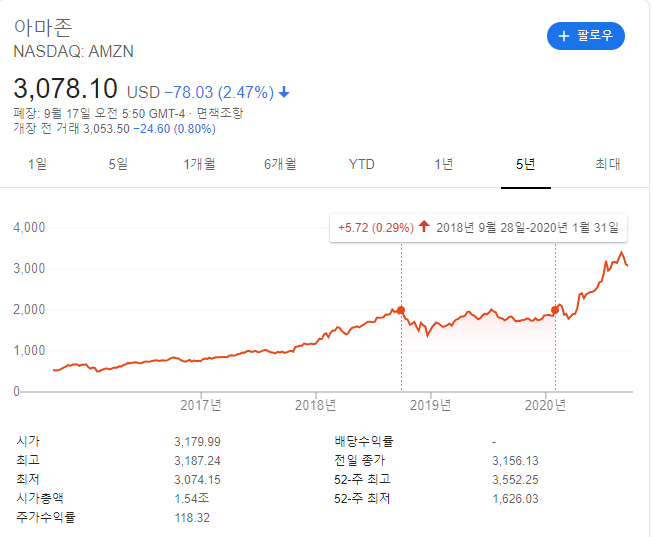Click the 아마존 stock title
Screen dimensions: 653x537
(x=43, y=27)
